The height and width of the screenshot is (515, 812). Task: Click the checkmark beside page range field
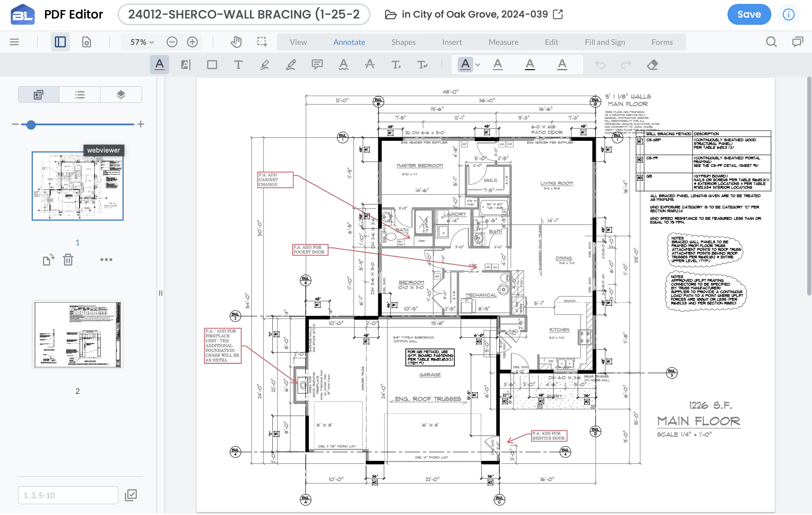pyautogui.click(x=131, y=495)
